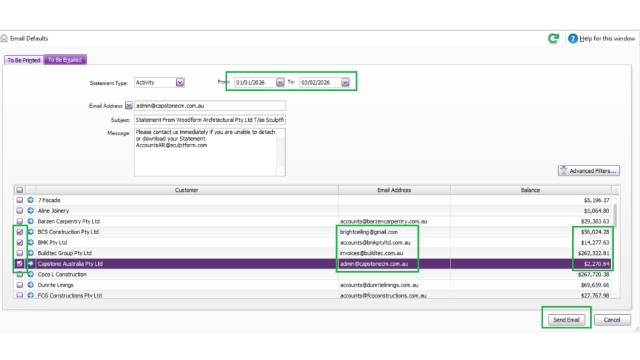This screenshot has width=640, height=360.
Task: Select the Aline Joinery row
Action: pyautogui.click(x=313, y=211)
